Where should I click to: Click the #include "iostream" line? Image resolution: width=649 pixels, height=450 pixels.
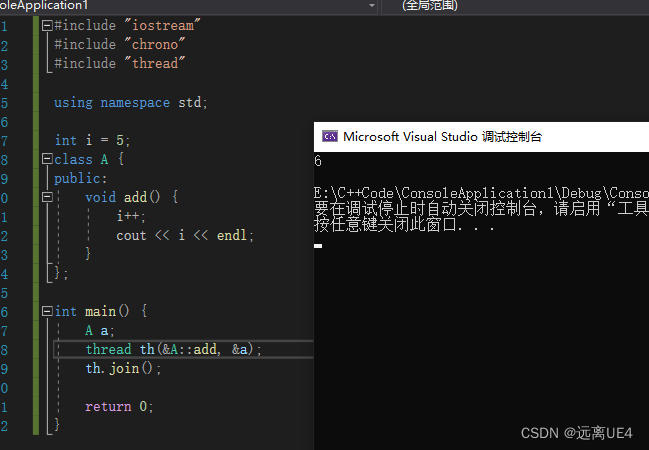tap(127, 26)
